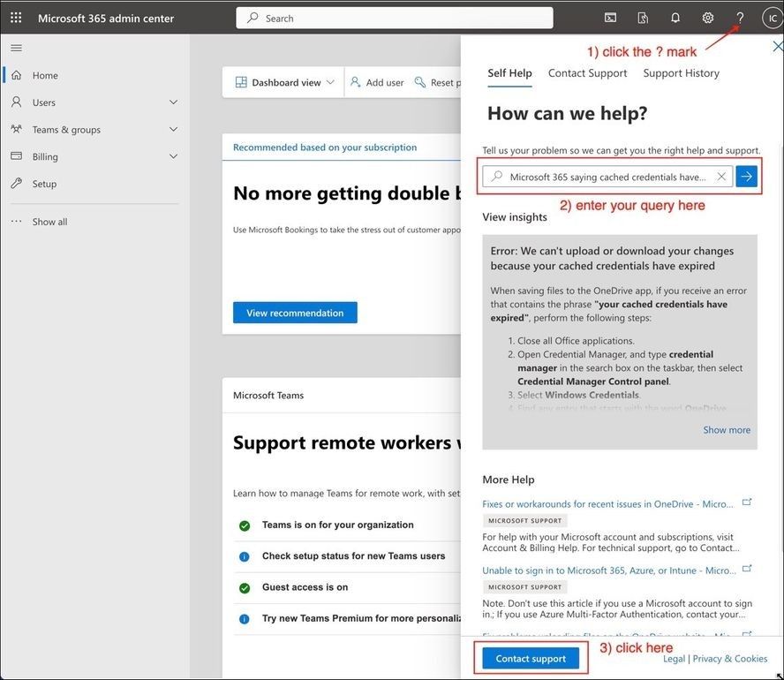Open the Help question mark icon
The height and width of the screenshot is (680, 784).
pos(740,17)
